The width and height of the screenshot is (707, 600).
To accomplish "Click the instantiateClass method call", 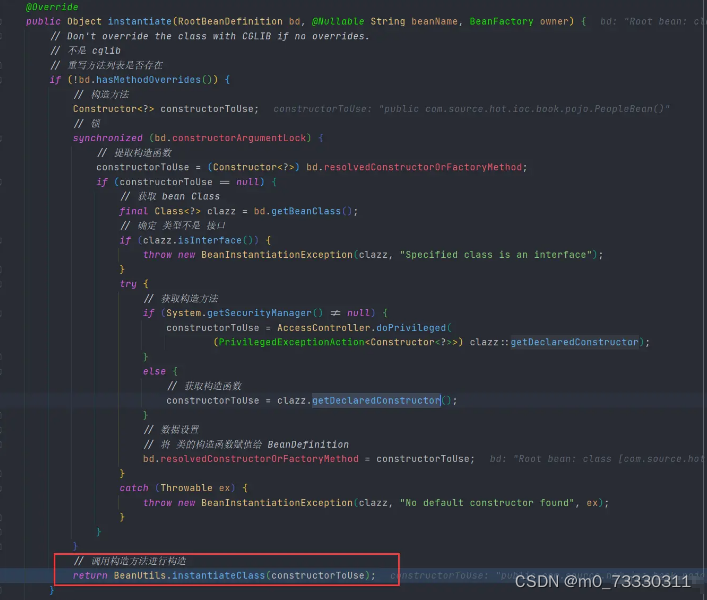I will [218, 576].
